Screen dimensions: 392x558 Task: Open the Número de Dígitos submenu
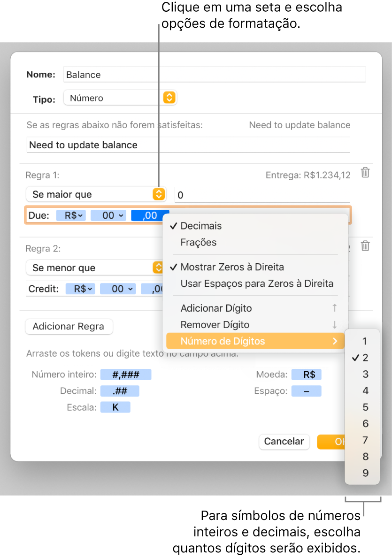coord(255,341)
